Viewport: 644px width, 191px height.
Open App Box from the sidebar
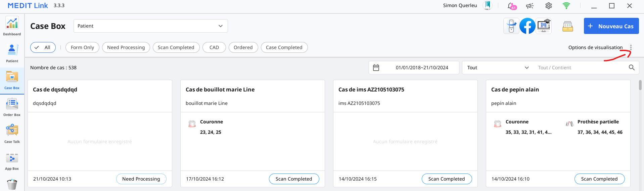tap(12, 161)
